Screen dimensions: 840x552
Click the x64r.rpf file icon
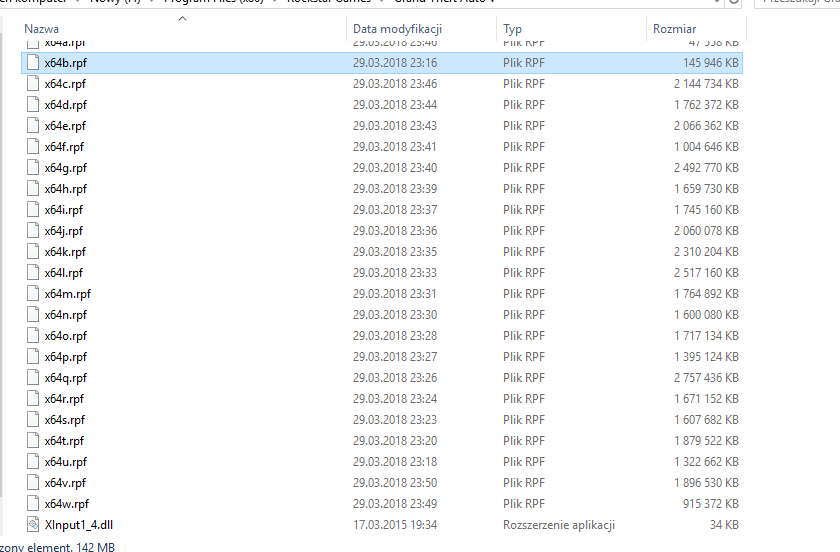point(33,398)
